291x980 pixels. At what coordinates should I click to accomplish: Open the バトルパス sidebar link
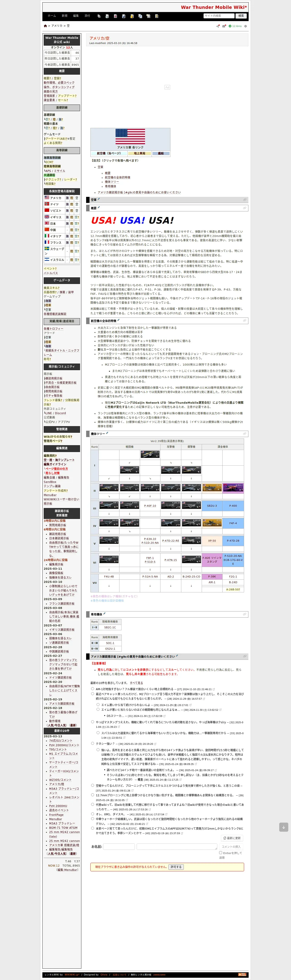click(x=51, y=273)
